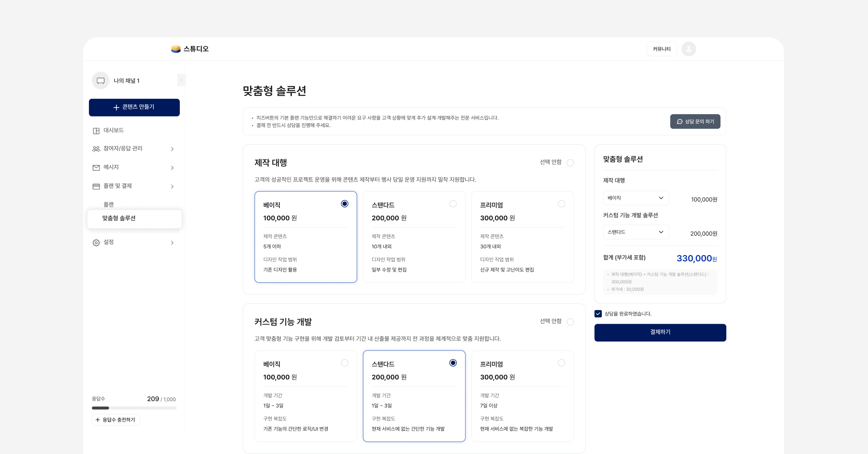868x454 pixels.
Task: Click the 설정 gear icon
Action: click(x=96, y=243)
